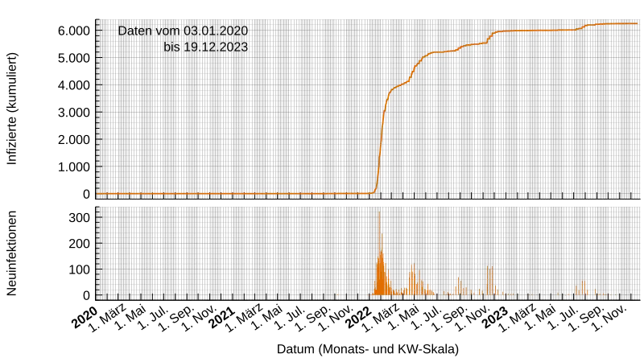Select the 'Daten vom 03.01.2020' label
Screen dimensions: 644x362
point(183,31)
